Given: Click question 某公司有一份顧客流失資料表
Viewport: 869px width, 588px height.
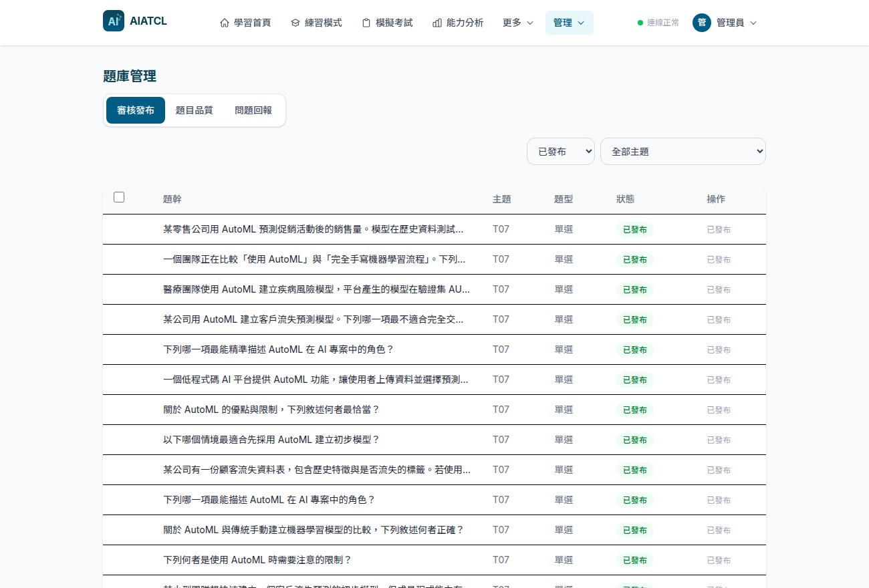Looking at the screenshot, I should tap(317, 470).
